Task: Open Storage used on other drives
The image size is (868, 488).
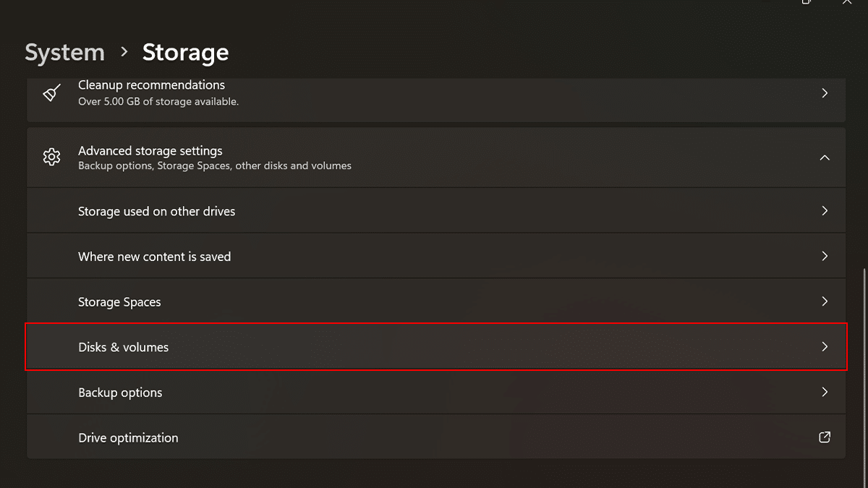Action: tap(156, 211)
